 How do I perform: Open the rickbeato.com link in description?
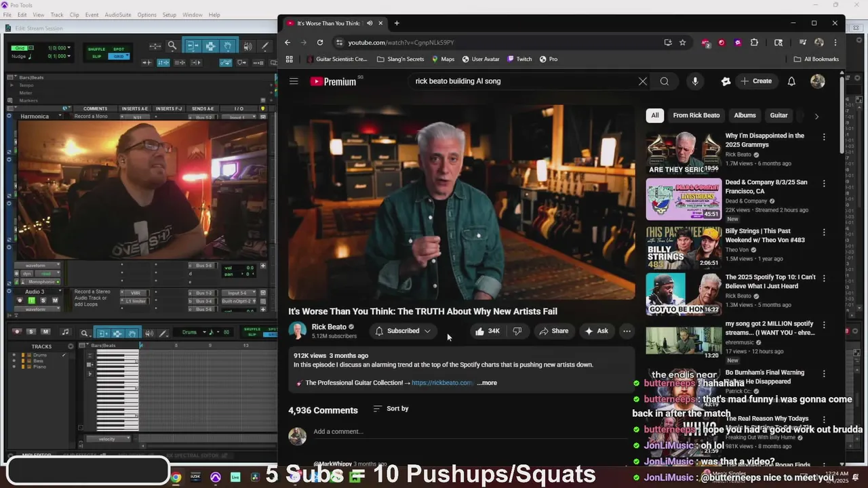[x=442, y=383]
